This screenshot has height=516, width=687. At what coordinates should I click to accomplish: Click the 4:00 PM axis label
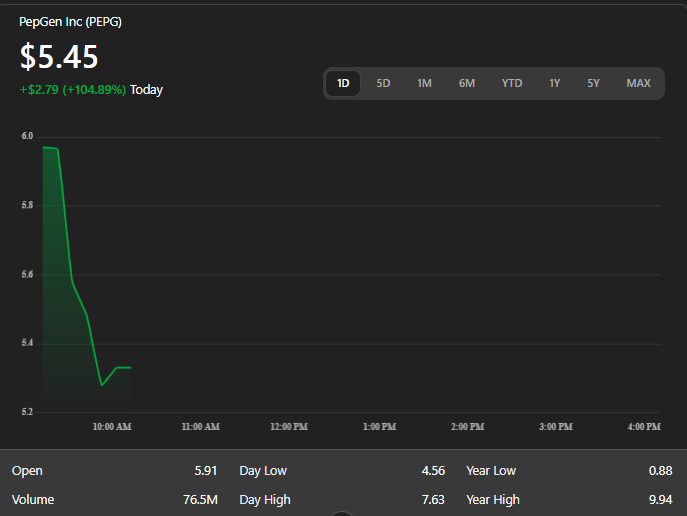[x=644, y=427]
